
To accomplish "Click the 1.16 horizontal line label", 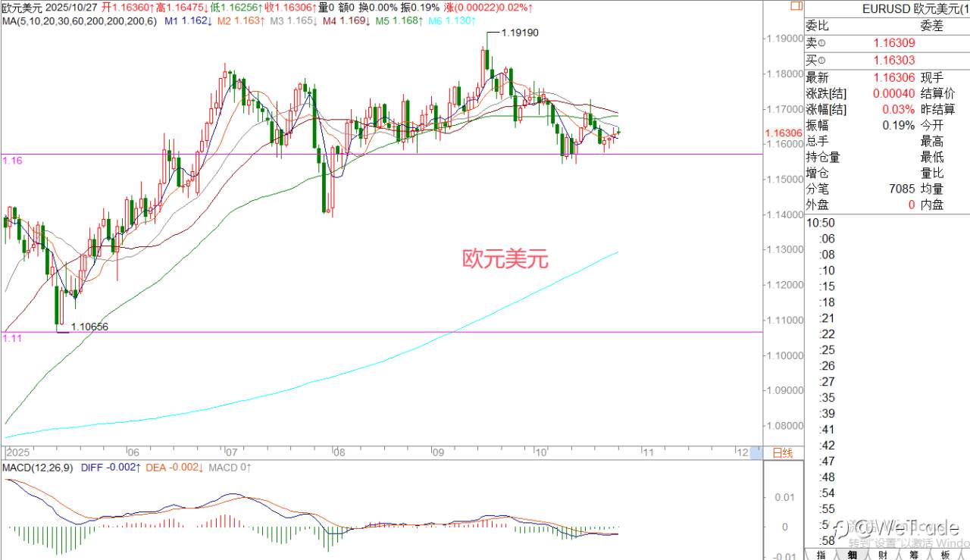I will click(12, 161).
